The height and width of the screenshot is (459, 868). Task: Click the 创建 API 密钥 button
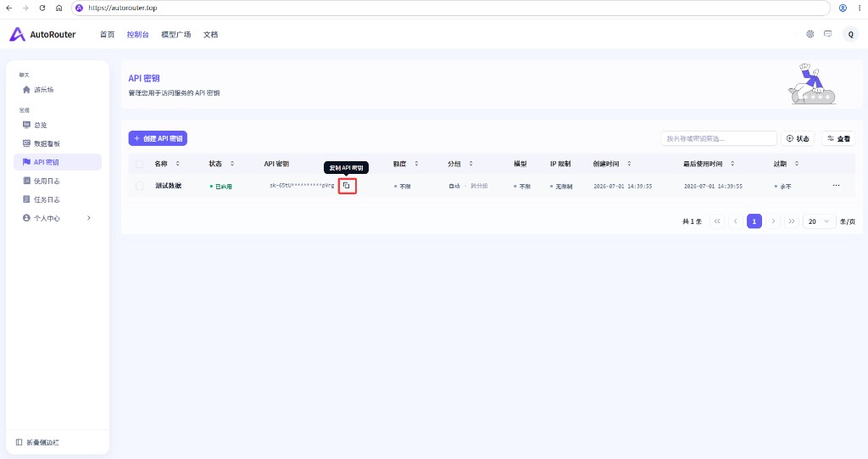coord(158,138)
